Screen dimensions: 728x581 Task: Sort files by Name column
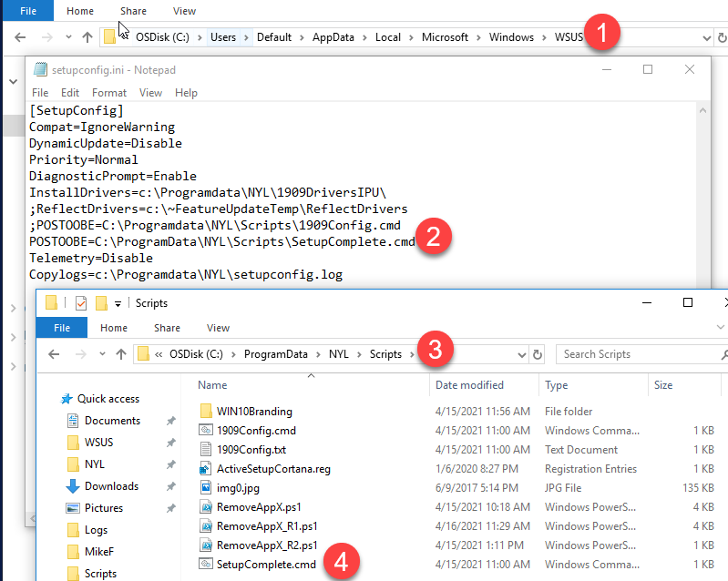point(212,384)
